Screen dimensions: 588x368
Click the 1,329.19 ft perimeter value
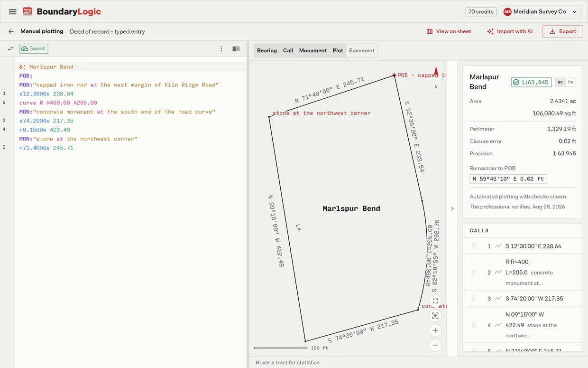561,129
